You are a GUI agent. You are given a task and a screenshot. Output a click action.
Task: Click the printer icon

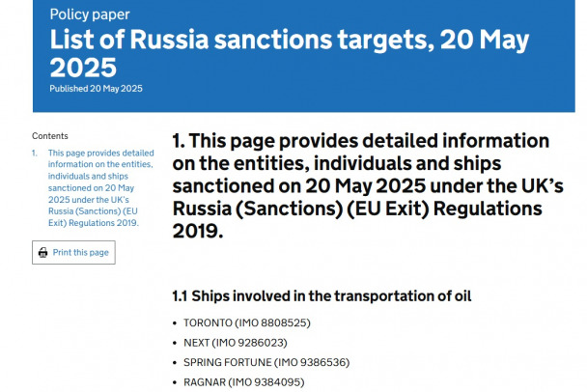click(42, 253)
